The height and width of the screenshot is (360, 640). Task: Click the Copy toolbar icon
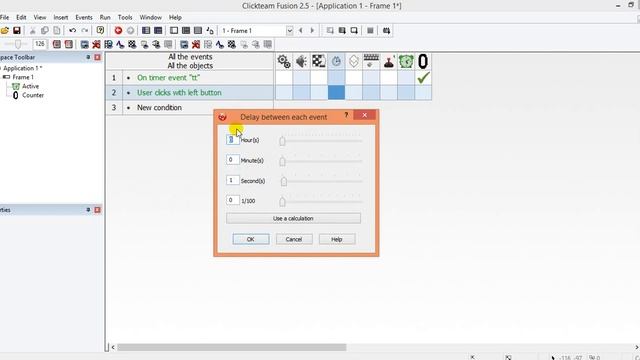pyautogui.click(x=44, y=31)
